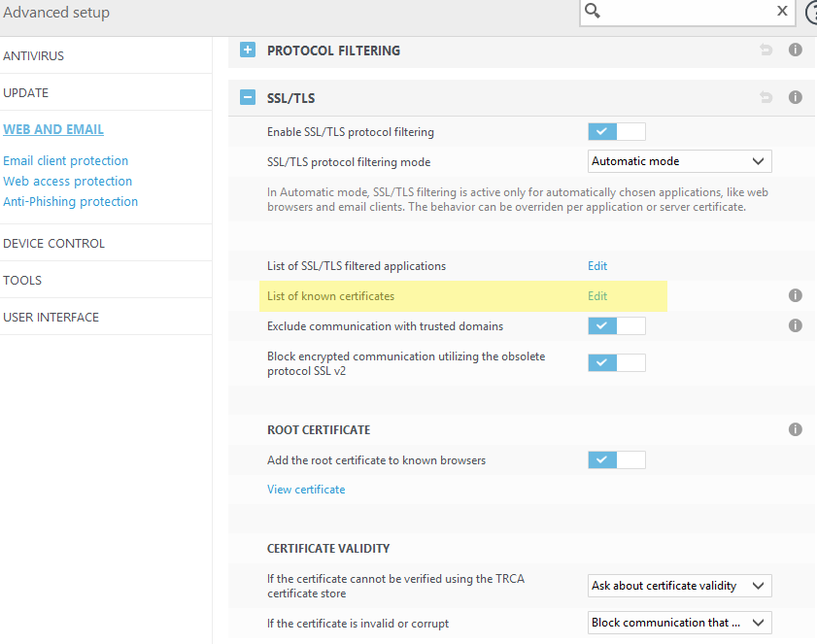Click 'SSL/TLS protocol filtering mode' label
The height and width of the screenshot is (644, 817).
click(x=349, y=162)
